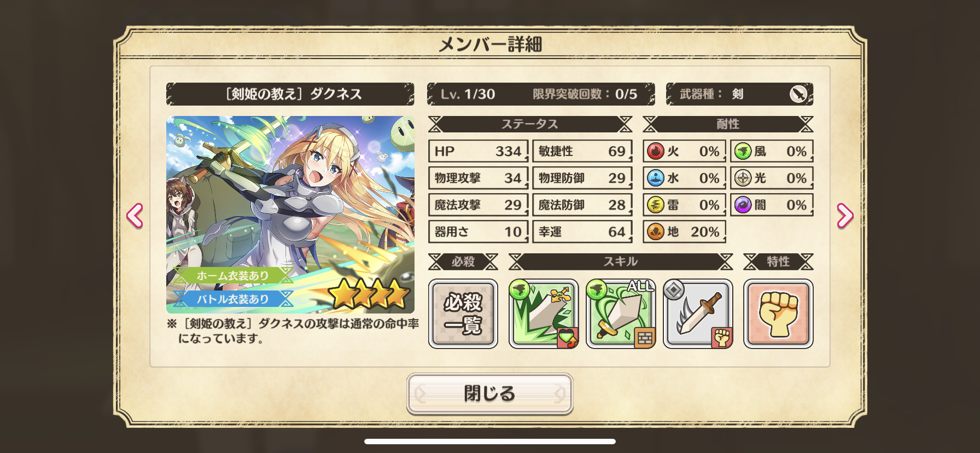Click the wind resistance icon
This screenshot has height=453, width=980.
[743, 151]
